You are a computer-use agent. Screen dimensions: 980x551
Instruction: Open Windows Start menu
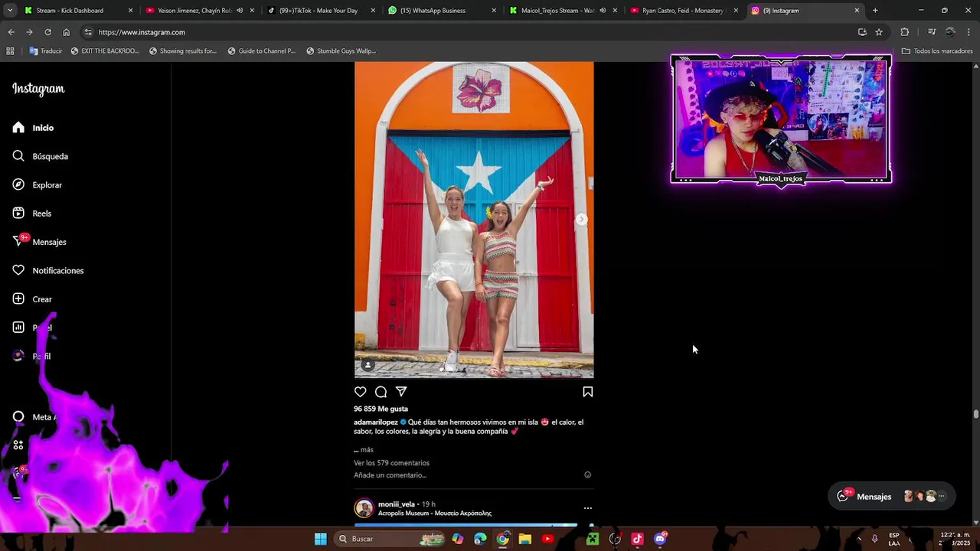[321, 539]
